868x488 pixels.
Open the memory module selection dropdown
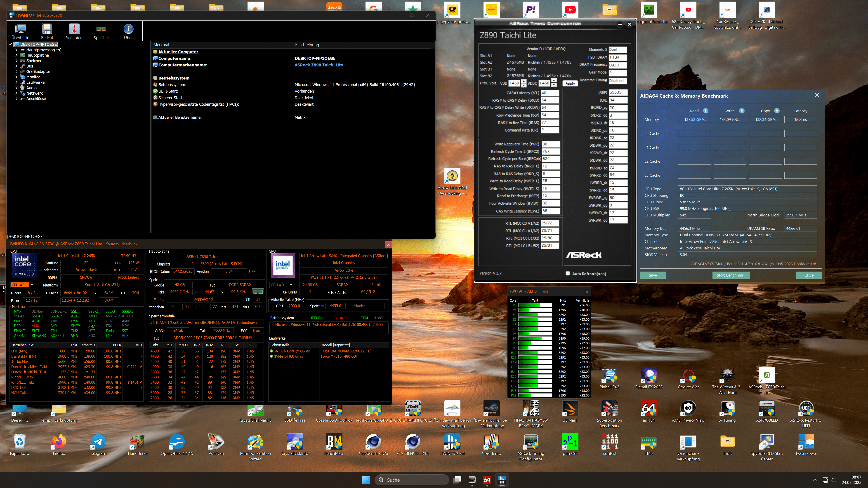coord(260,322)
